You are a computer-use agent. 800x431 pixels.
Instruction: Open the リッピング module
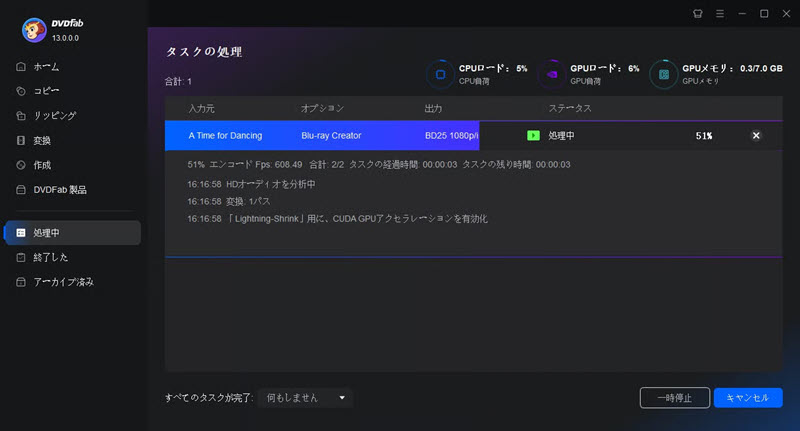pos(54,115)
